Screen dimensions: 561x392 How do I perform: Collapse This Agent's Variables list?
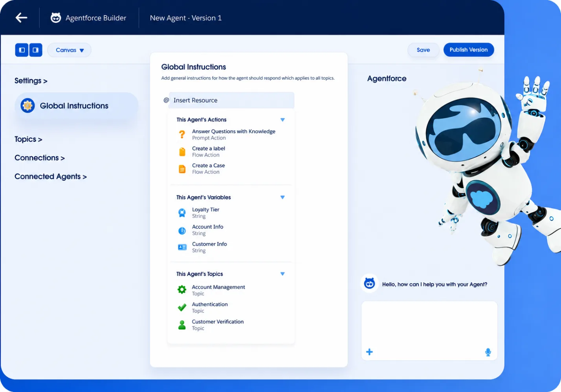click(x=282, y=197)
